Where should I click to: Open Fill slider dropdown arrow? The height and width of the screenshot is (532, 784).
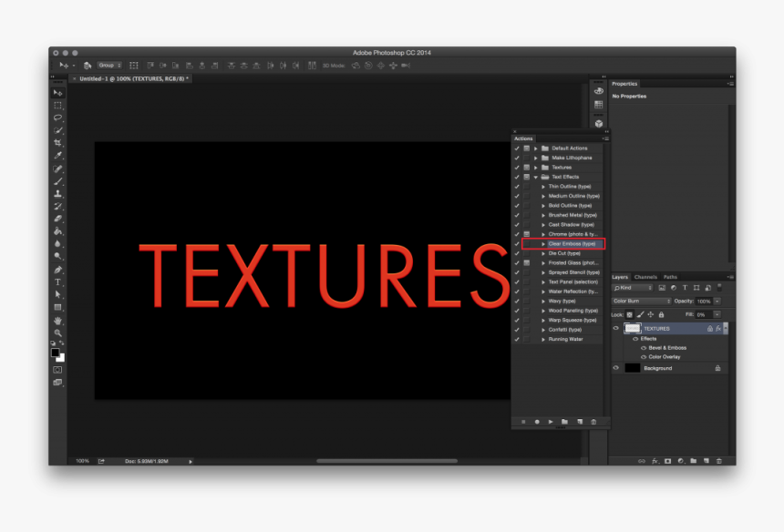pos(717,314)
